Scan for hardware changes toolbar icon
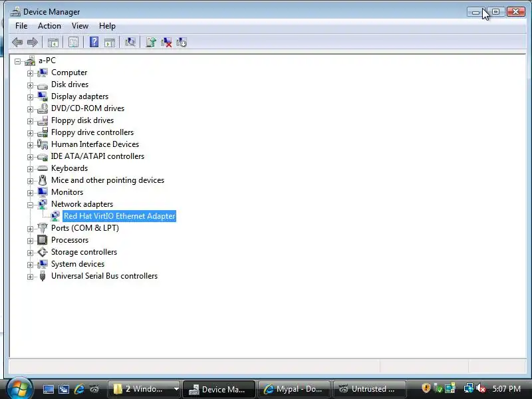 pyautogui.click(x=130, y=42)
